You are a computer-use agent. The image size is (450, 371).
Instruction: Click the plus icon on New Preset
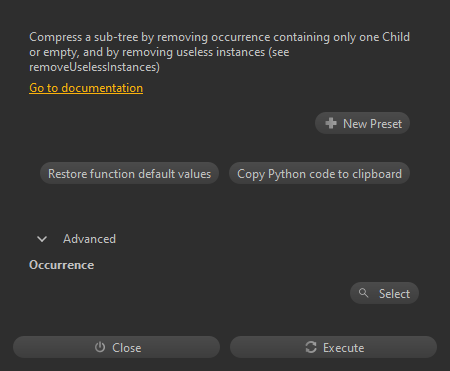point(331,123)
